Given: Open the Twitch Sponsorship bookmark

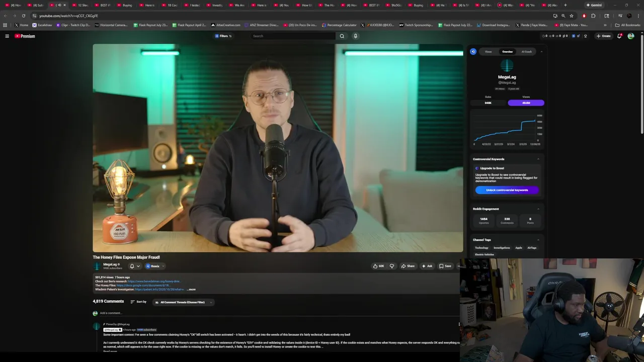Looking at the screenshot, I should tap(416, 25).
